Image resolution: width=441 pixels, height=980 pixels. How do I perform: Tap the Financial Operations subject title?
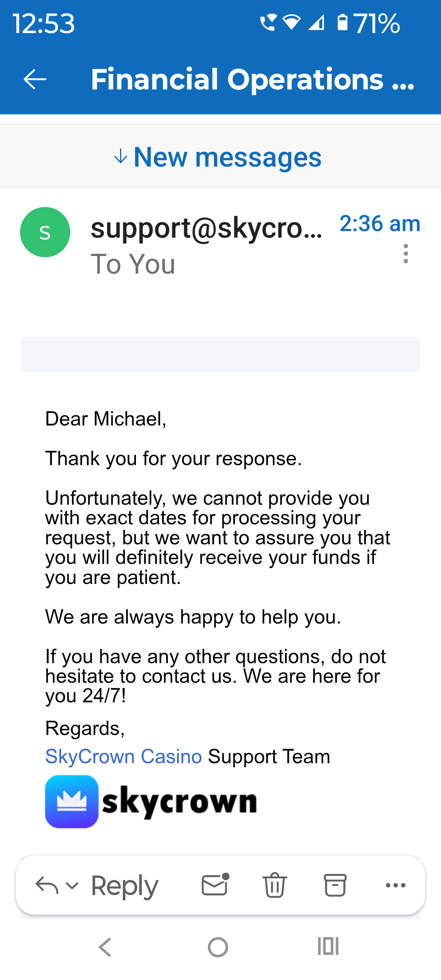(x=252, y=79)
